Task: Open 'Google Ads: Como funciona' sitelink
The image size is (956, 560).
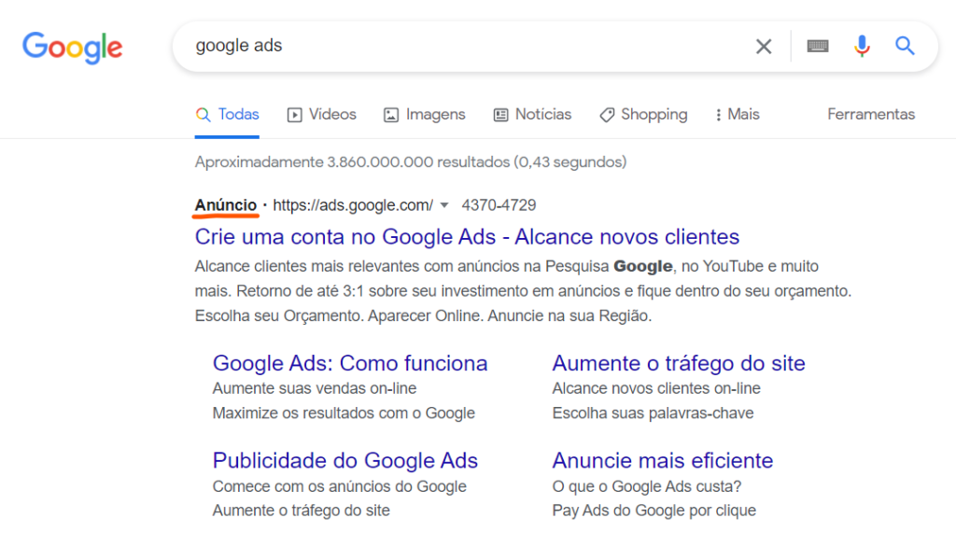Action: 350,363
